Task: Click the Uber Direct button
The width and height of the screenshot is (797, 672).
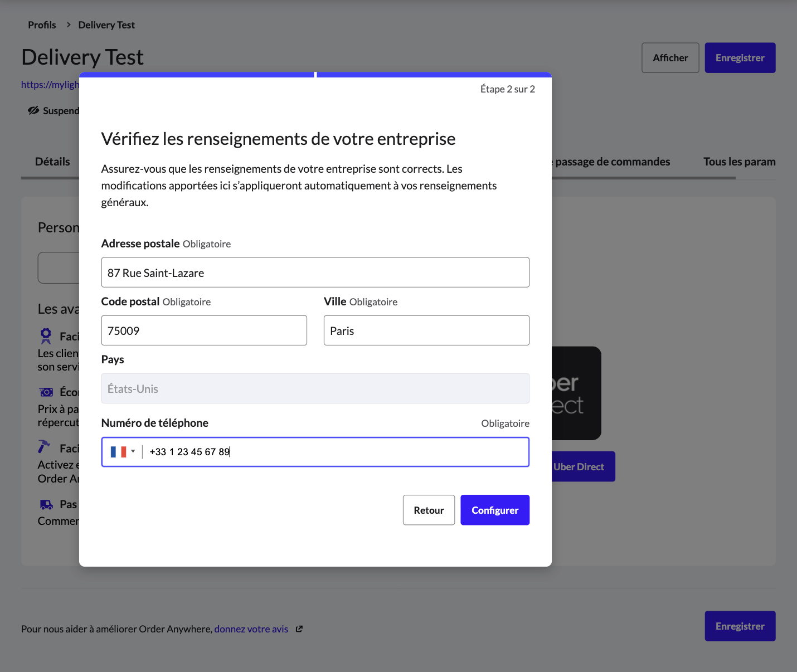Action: [x=584, y=467]
